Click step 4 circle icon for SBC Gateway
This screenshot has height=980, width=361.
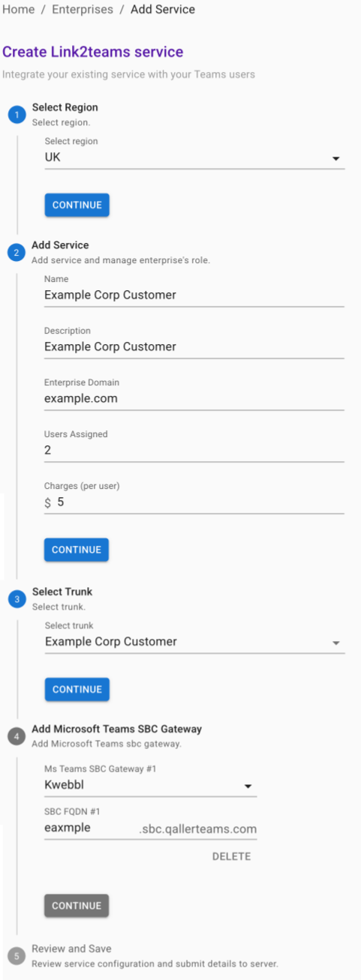tap(17, 736)
